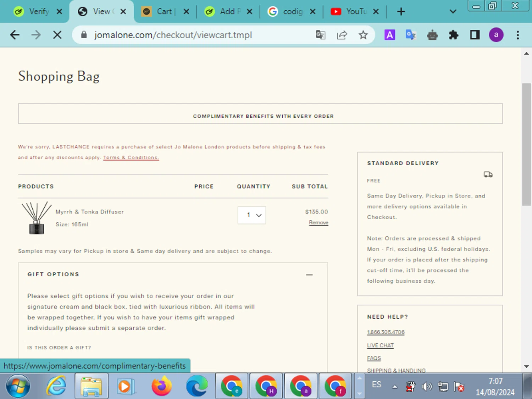Viewport: 532px width, 399px height.
Task: Click the $135.00 subtotal amount
Action: pyautogui.click(x=317, y=212)
